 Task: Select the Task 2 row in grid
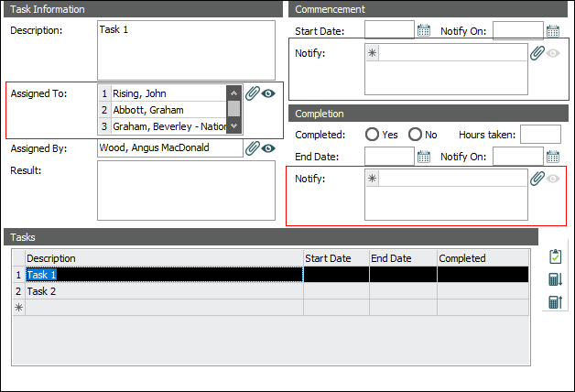click(x=165, y=291)
